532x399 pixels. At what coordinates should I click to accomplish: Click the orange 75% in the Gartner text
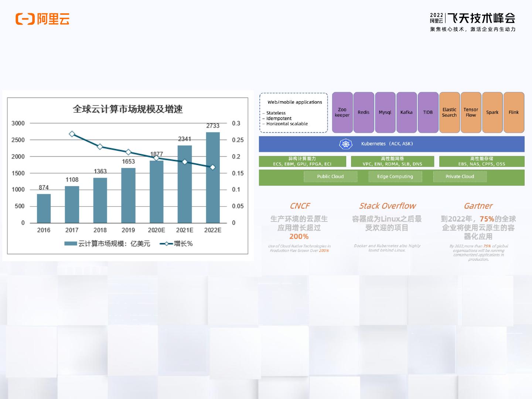pos(487,219)
